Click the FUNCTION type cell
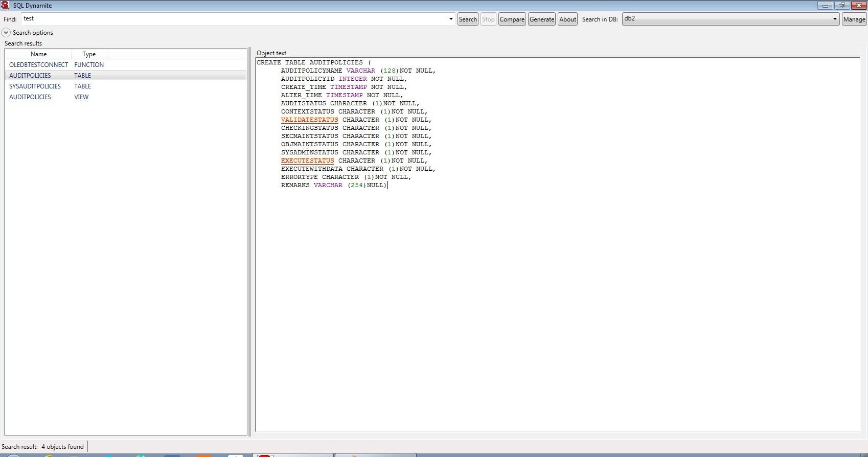The height and width of the screenshot is (457, 868). 89,65
